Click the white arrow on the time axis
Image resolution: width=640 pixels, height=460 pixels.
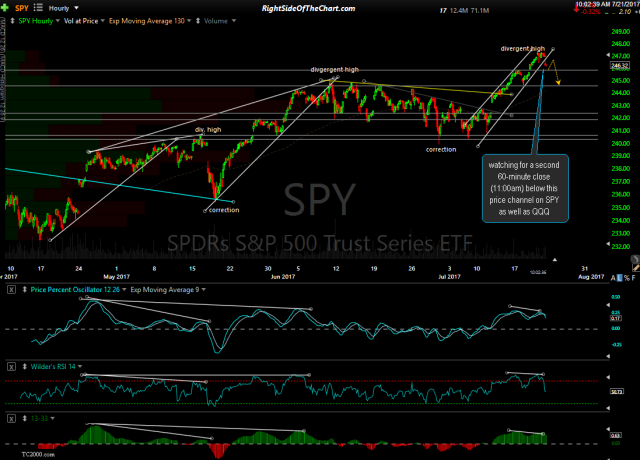[x=555, y=260]
